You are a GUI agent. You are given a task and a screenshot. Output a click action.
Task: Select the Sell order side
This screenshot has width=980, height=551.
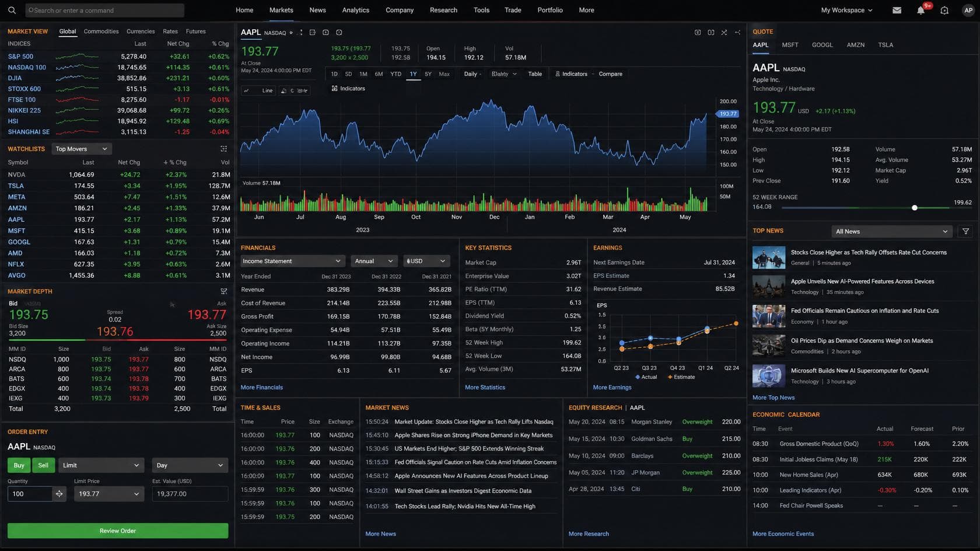tap(43, 465)
